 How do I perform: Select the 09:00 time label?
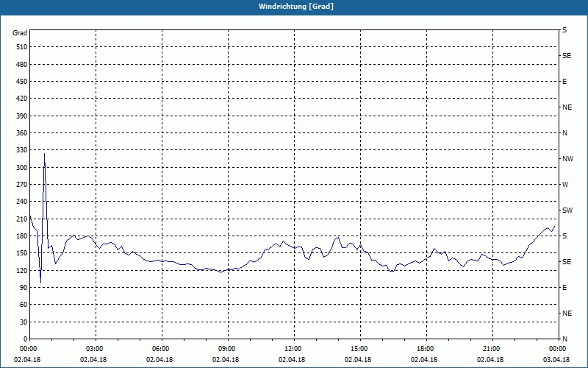pos(226,349)
